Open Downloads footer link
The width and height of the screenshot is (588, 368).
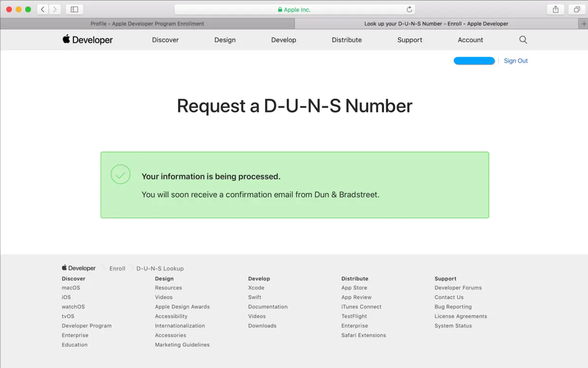262,326
